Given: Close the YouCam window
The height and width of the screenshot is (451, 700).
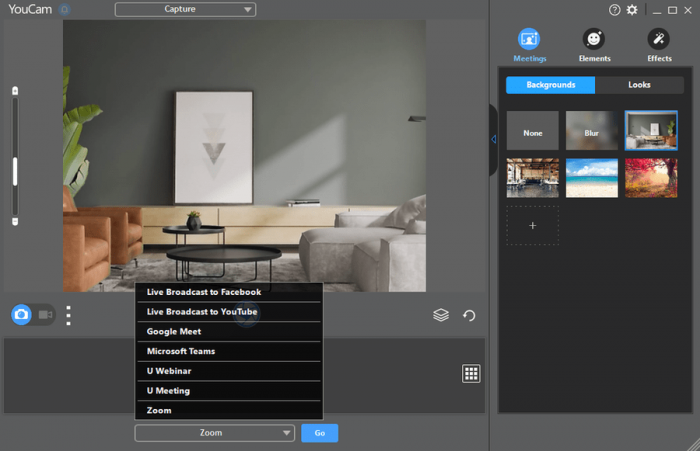Looking at the screenshot, I should (688, 10).
